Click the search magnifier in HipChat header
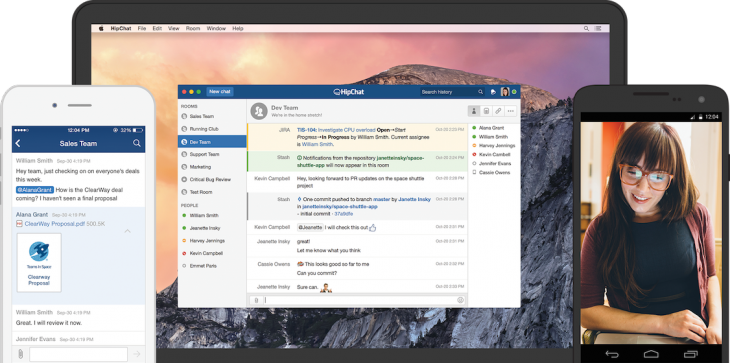This screenshot has width=730, height=363. [x=480, y=92]
